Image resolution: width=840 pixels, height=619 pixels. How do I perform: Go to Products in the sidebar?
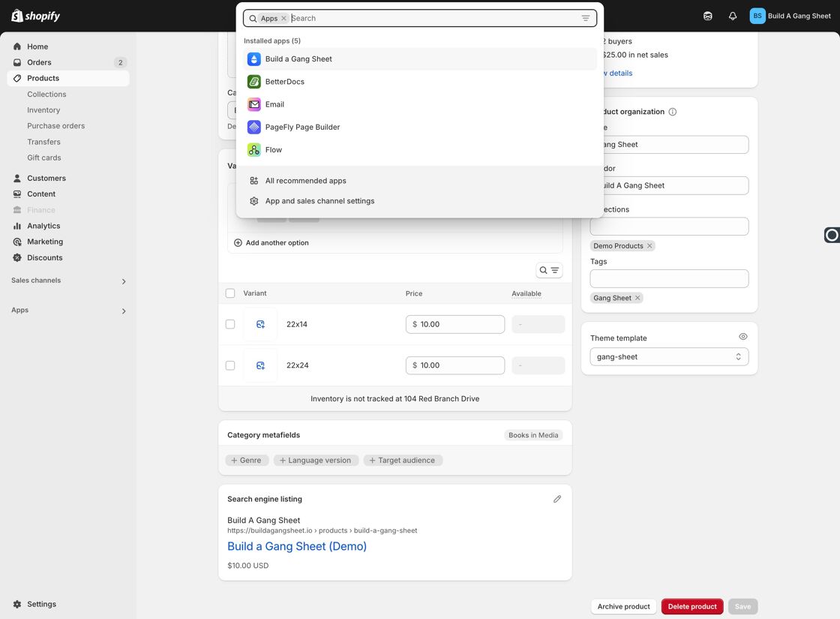pyautogui.click(x=68, y=78)
